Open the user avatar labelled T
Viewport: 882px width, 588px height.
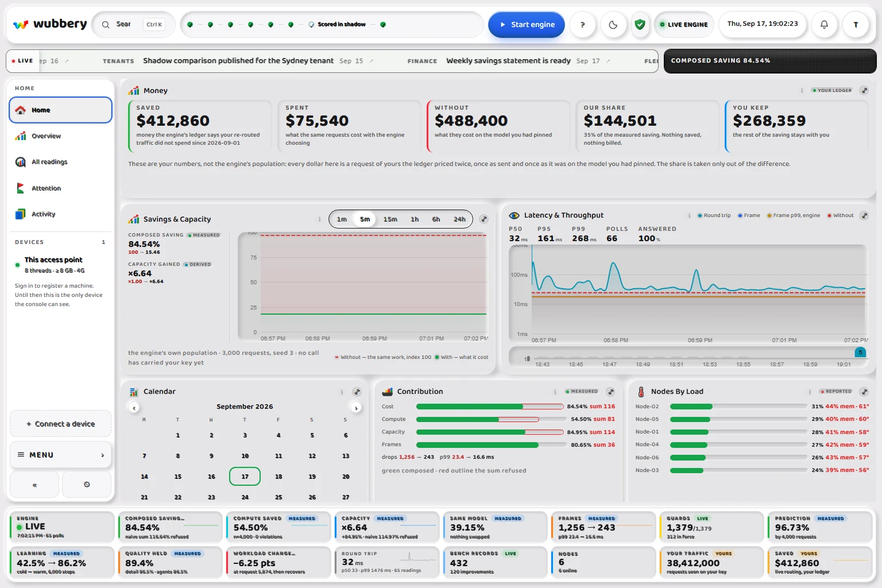[856, 25]
